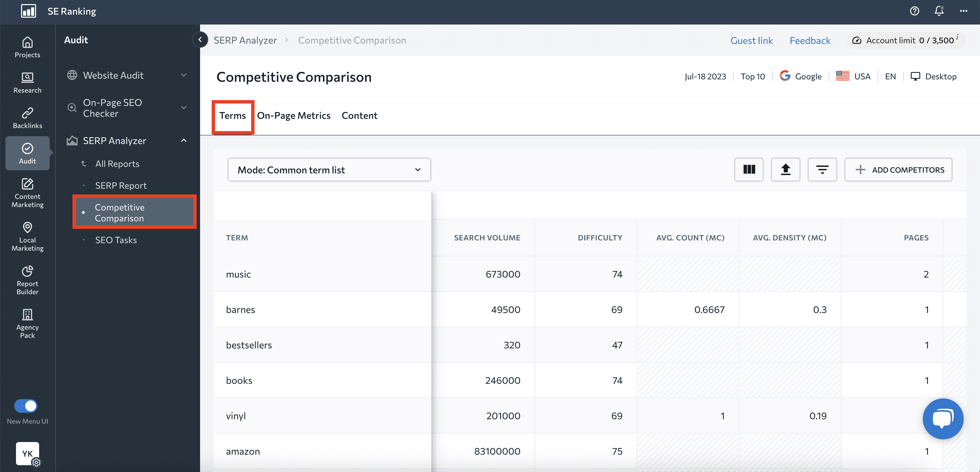This screenshot has height=472, width=980.
Task: Click the Agency Pack sidebar icon
Action: coord(27,323)
